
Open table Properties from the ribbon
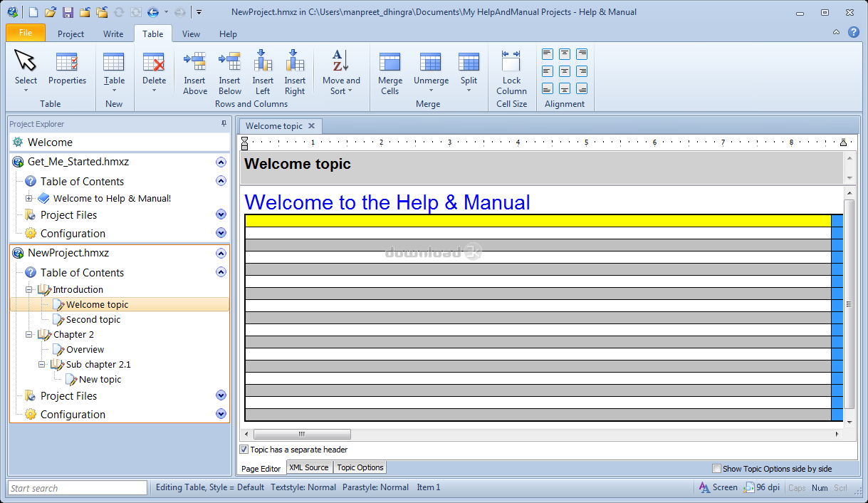(x=67, y=68)
